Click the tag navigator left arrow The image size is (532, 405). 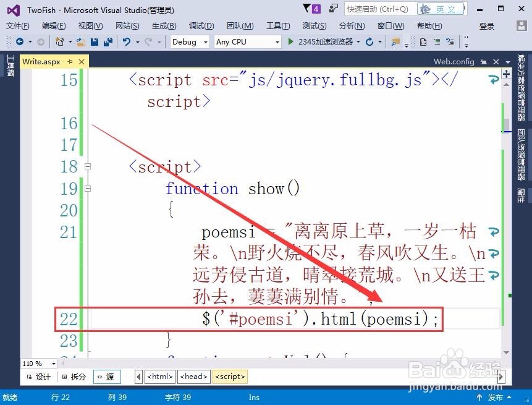pos(138,377)
